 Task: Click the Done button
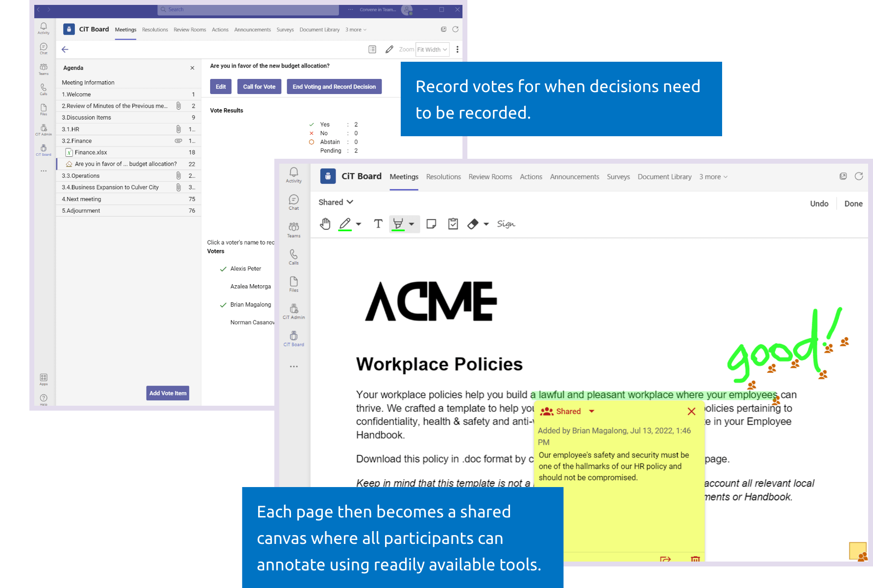(853, 204)
